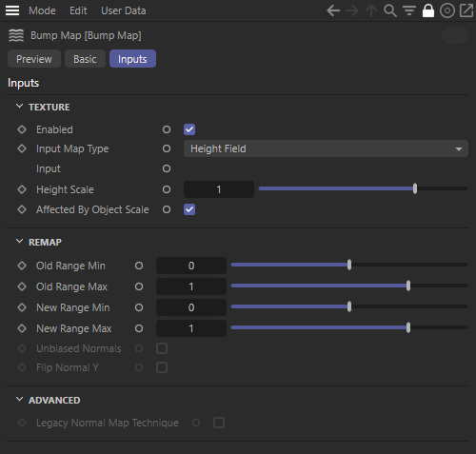Click the Unbiased Normals checkbox
The image size is (476, 454).
click(x=162, y=348)
